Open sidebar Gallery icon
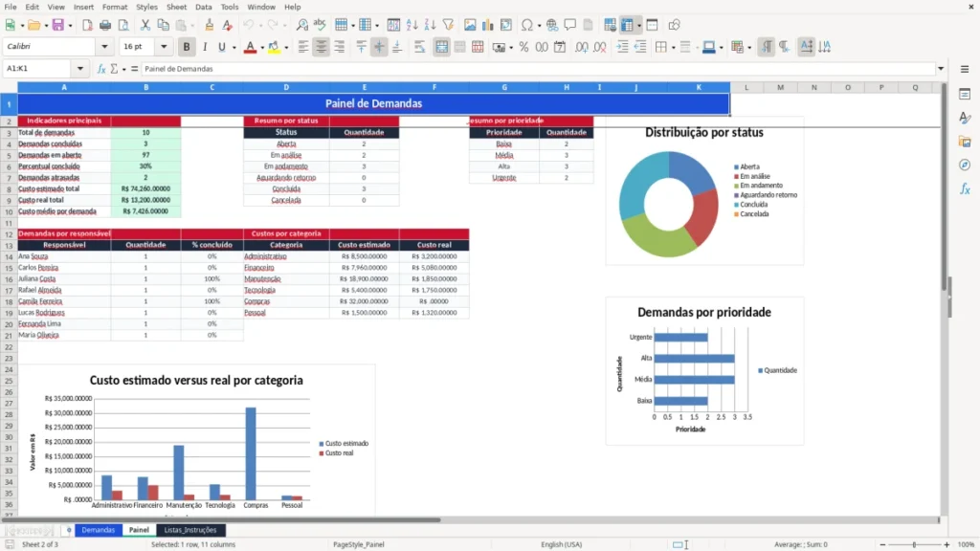 click(965, 142)
